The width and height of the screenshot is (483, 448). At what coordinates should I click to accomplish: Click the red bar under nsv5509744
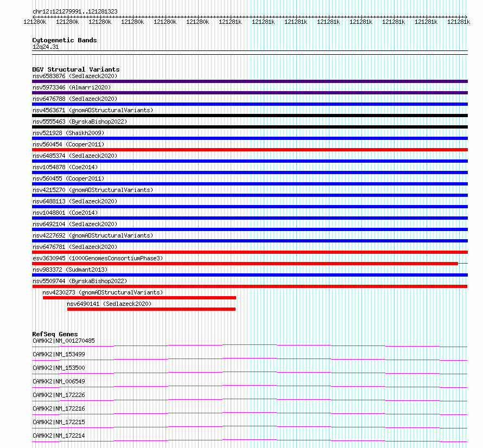click(250, 286)
